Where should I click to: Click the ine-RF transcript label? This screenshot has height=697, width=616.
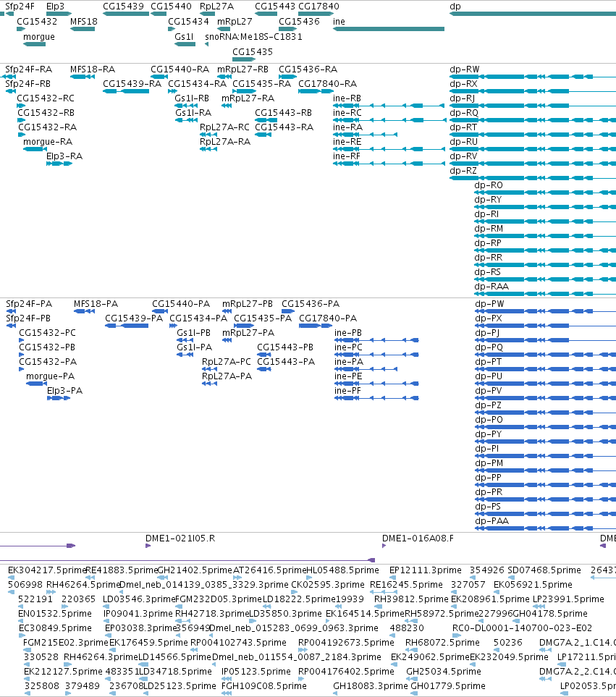click(x=346, y=156)
